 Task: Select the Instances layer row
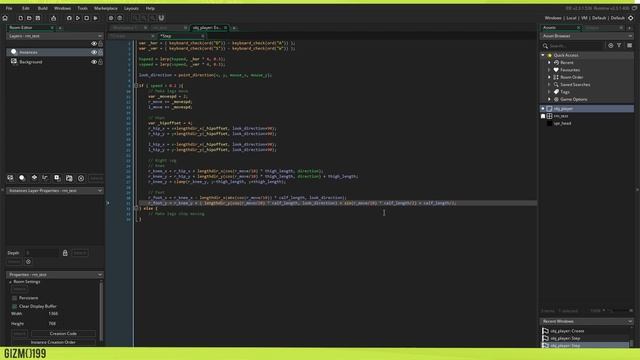tap(55, 52)
